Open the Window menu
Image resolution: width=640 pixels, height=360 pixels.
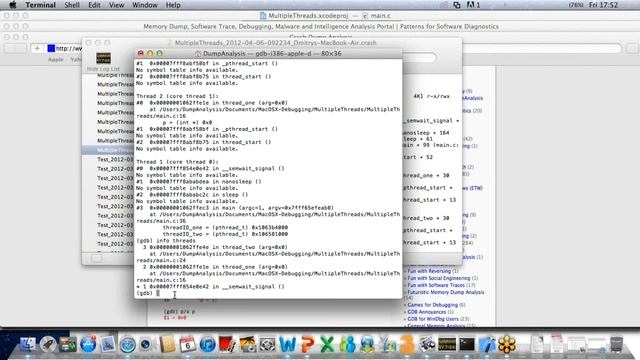pos(145,5)
